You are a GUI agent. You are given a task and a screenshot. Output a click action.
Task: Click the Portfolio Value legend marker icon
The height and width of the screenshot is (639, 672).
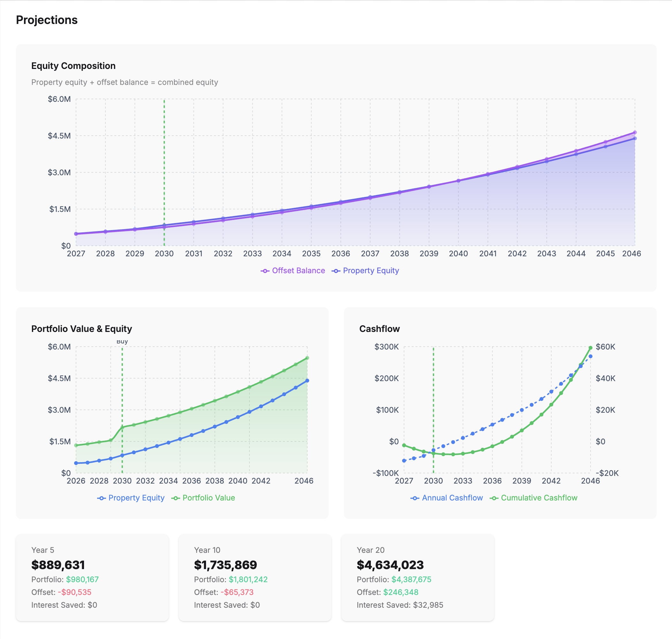coord(176,498)
